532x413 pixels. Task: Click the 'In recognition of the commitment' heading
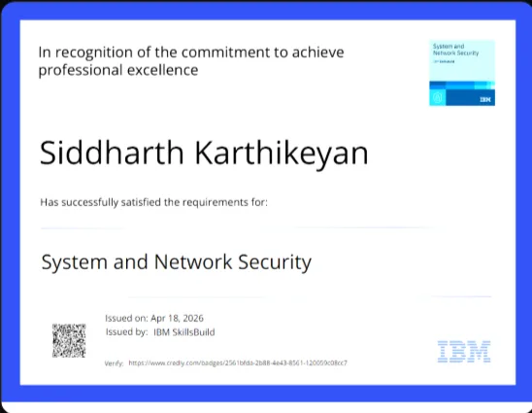coord(191,61)
